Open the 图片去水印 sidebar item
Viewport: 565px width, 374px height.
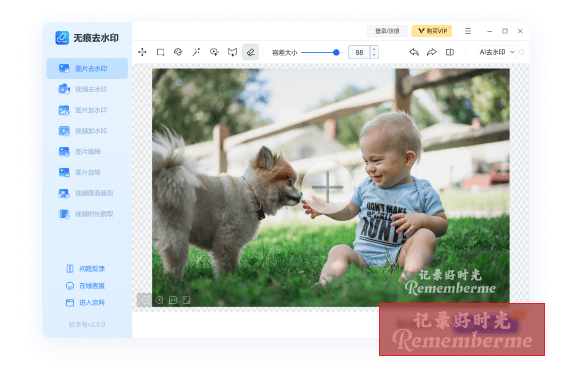(x=87, y=68)
